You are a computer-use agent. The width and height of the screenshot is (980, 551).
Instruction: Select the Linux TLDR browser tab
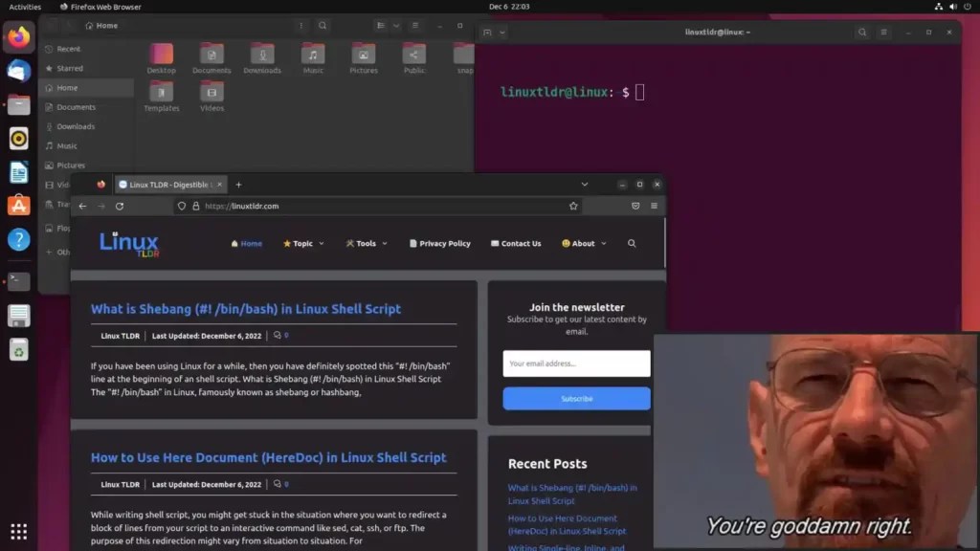click(170, 185)
